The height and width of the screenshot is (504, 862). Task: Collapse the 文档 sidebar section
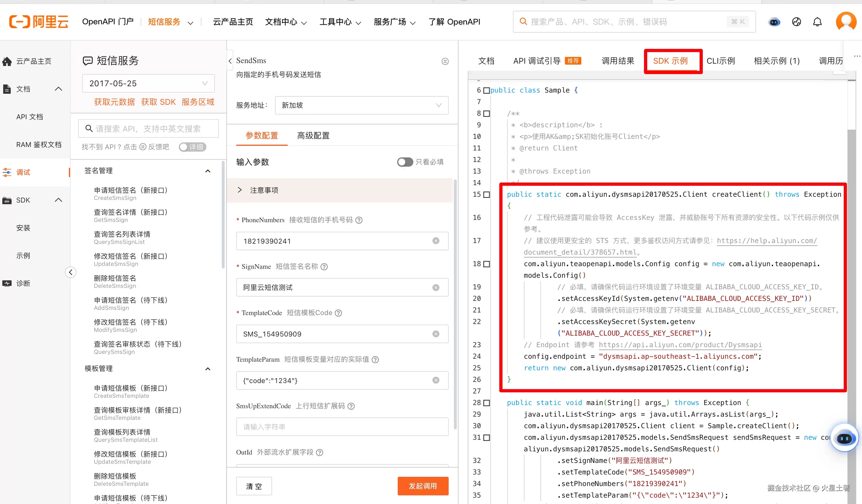pos(58,89)
